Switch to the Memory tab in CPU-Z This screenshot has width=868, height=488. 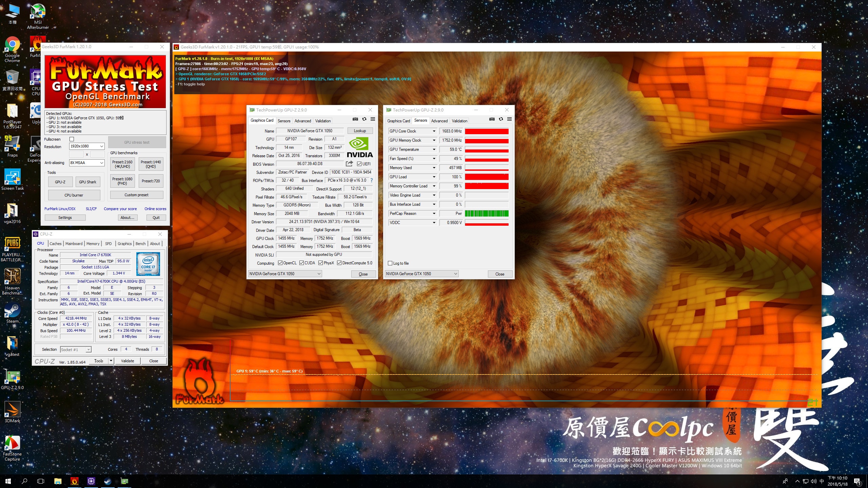93,244
